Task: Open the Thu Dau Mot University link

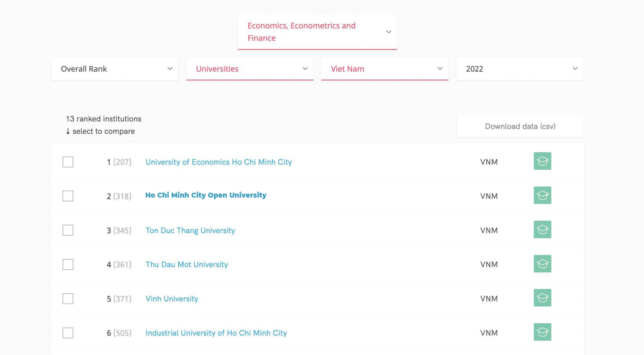Action: (x=187, y=265)
